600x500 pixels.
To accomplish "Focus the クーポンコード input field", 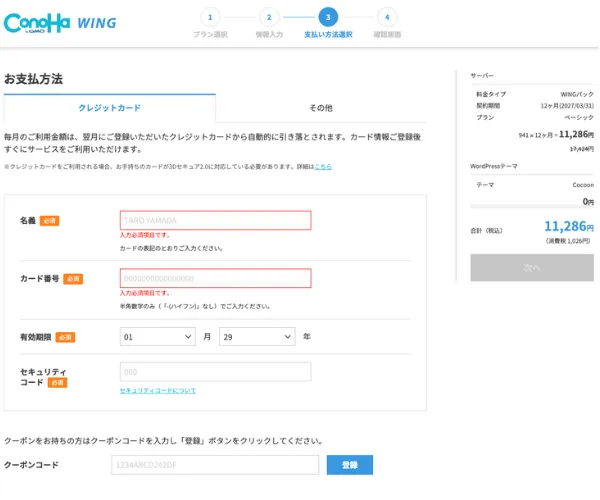I will (x=215, y=465).
